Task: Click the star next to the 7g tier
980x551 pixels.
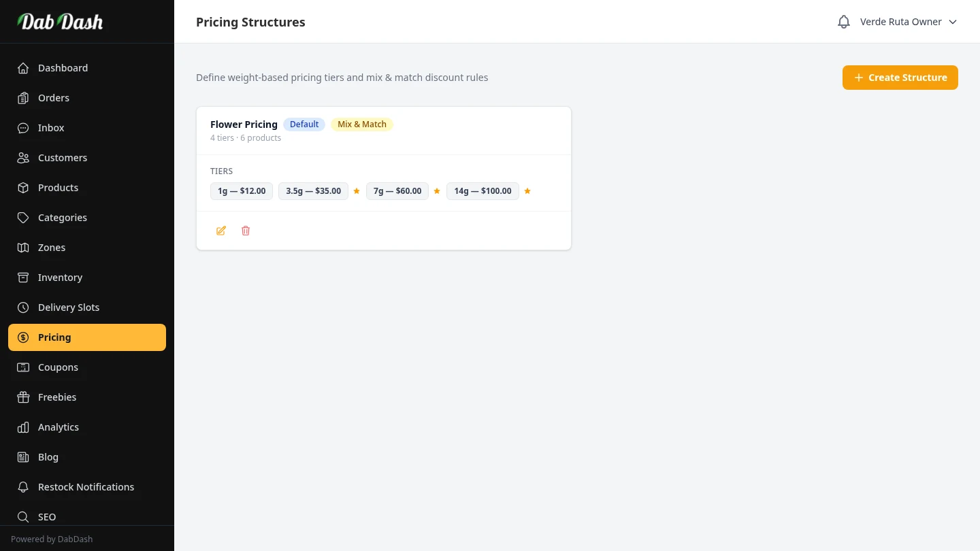Action: pyautogui.click(x=437, y=191)
